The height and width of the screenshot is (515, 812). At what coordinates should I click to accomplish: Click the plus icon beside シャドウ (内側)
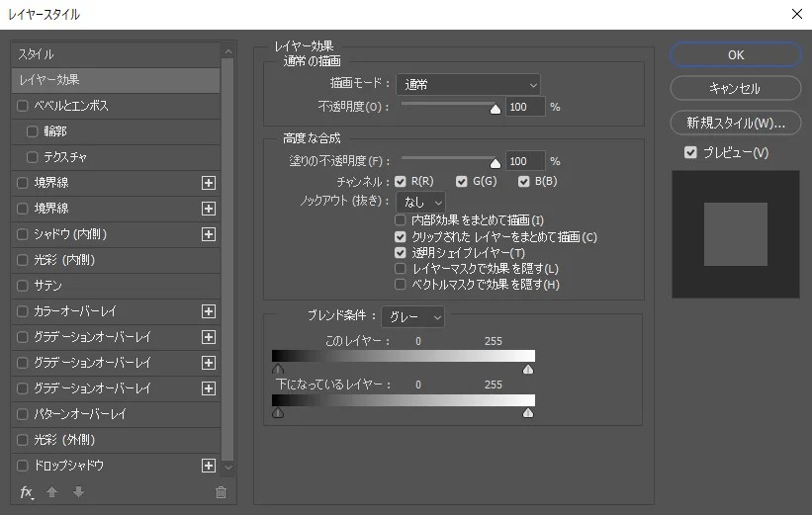pyautogui.click(x=209, y=234)
